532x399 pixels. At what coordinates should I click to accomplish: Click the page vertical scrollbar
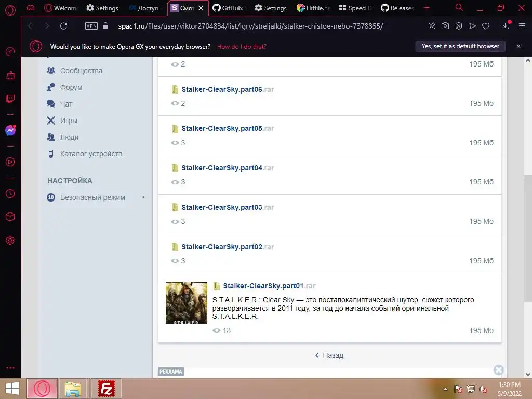click(528, 237)
